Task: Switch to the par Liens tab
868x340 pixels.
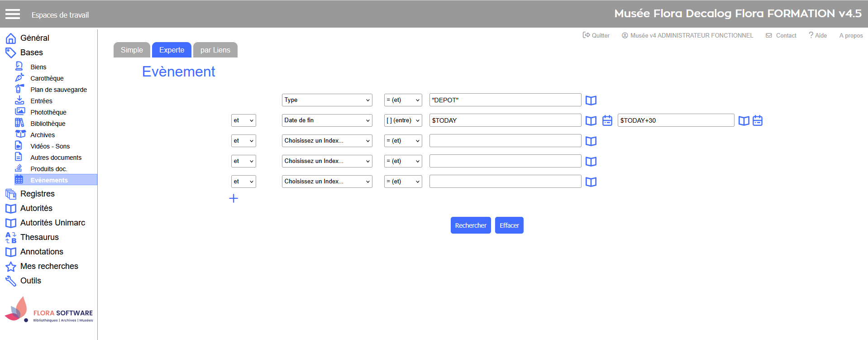Action: (x=215, y=50)
